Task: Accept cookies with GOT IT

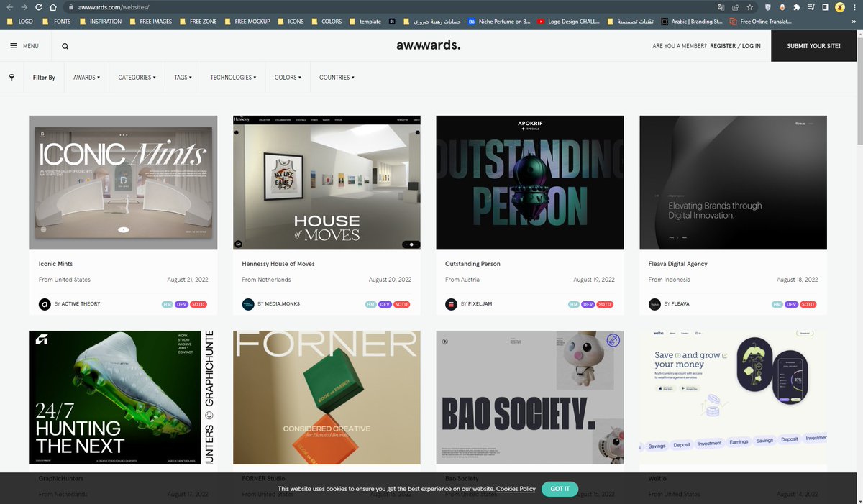Action: point(560,489)
